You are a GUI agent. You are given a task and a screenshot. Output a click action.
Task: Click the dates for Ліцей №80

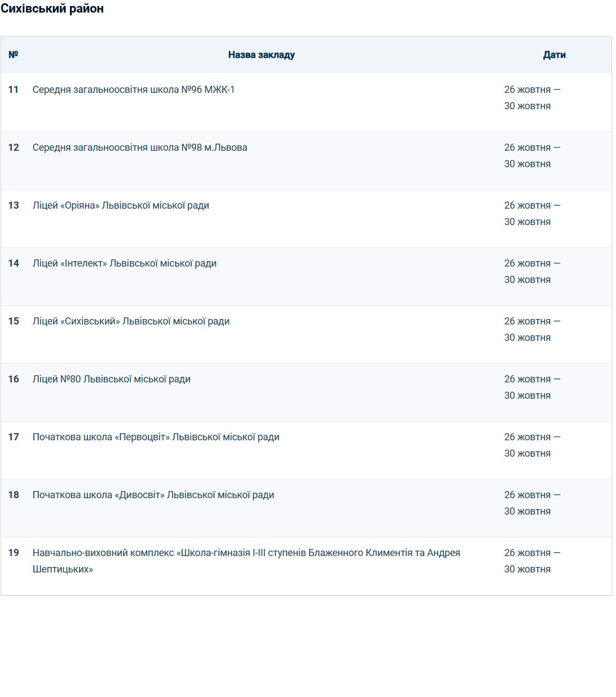point(532,387)
